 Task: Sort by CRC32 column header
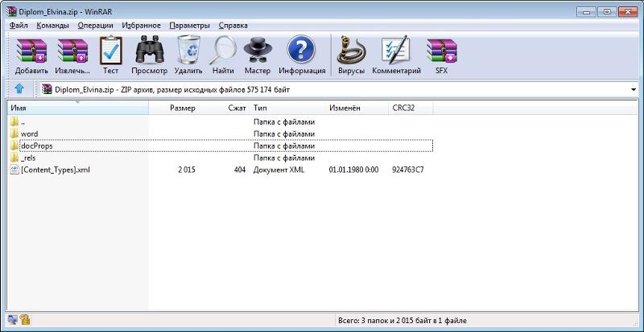(411, 108)
